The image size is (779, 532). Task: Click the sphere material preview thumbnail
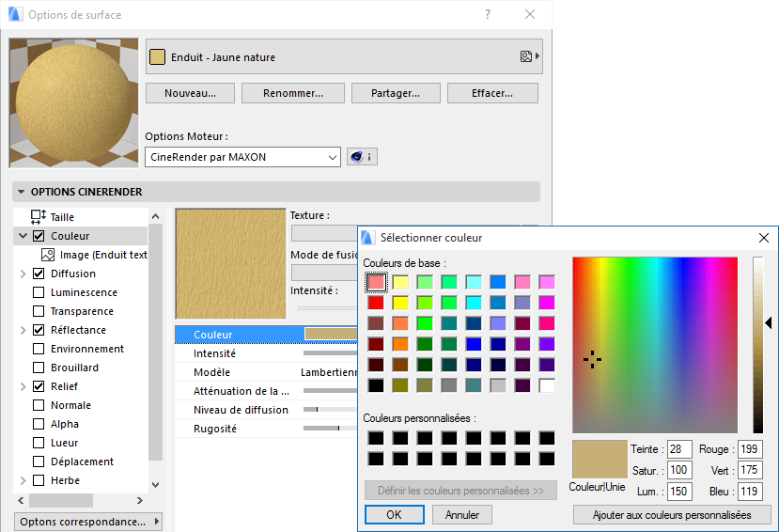coord(73,102)
